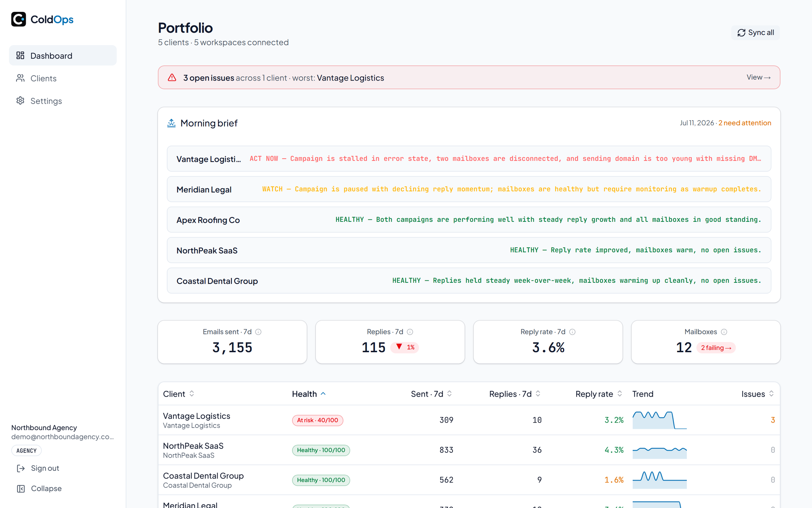The height and width of the screenshot is (508, 812).
Task: Click the red warning triangle alert icon
Action: click(x=172, y=78)
